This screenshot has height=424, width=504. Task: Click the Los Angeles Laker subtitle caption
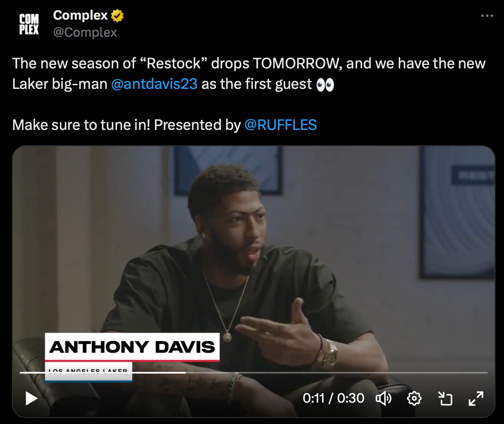tap(88, 371)
